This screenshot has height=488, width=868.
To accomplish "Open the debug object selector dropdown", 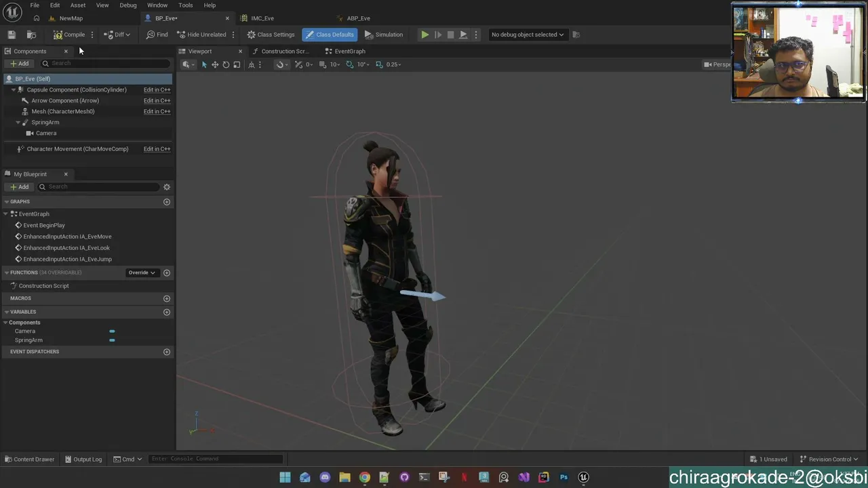I will pos(528,35).
